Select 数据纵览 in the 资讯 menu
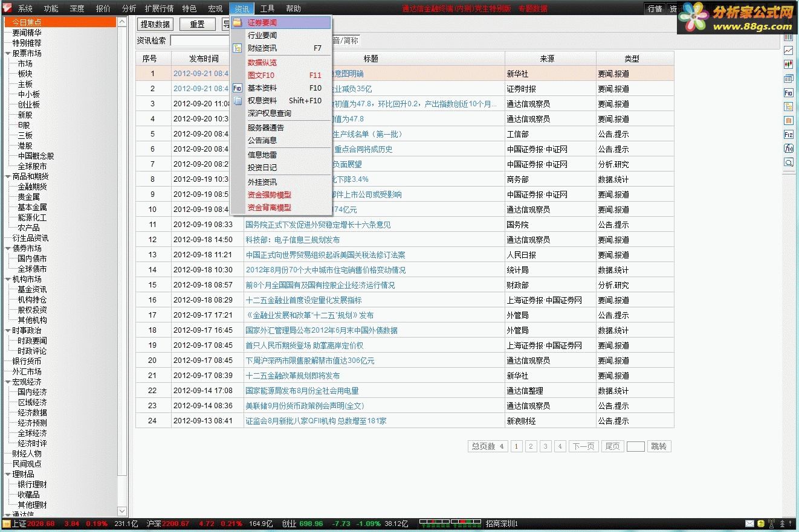The image size is (799, 532). click(280, 63)
